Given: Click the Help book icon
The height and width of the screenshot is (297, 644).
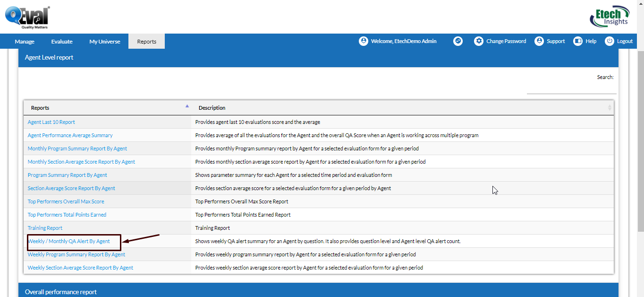Looking at the screenshot, I should 578,41.
